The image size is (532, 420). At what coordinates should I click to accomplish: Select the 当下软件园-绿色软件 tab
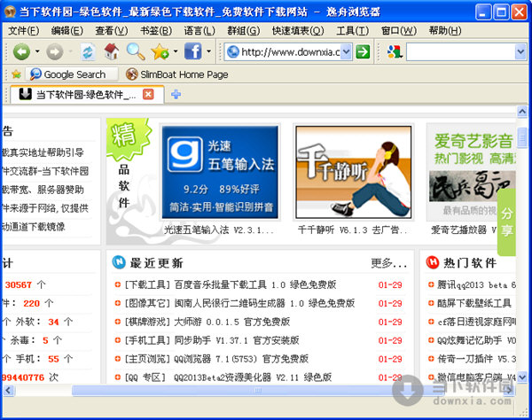pyautogui.click(x=87, y=94)
